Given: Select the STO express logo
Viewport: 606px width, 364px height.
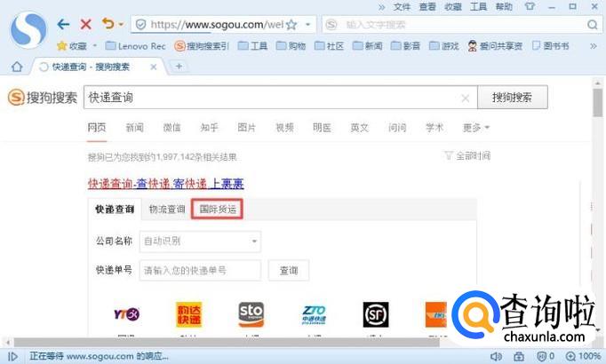Looking at the screenshot, I should click(251, 314).
